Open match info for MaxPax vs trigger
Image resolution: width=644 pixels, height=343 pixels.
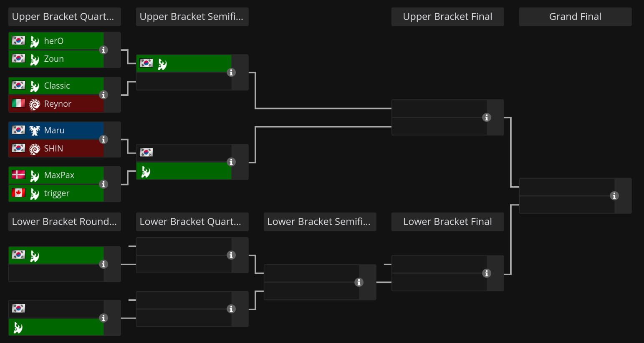(x=104, y=184)
